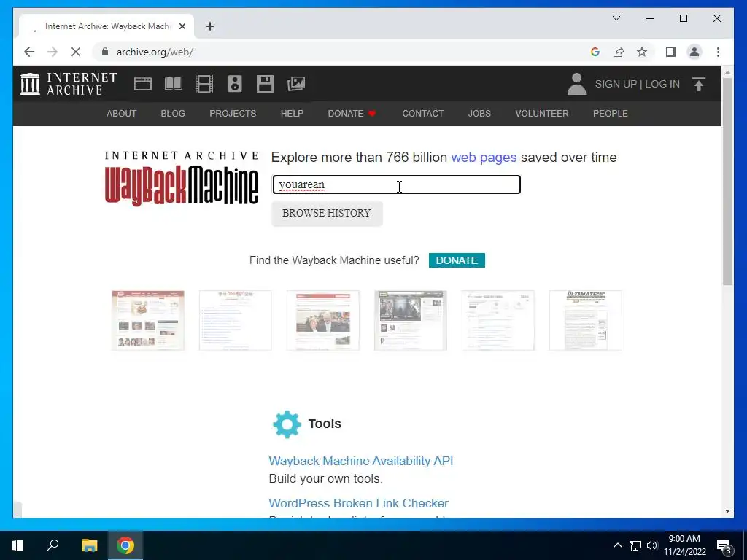Click the Wayback Machine logo
The width and height of the screenshot is (747, 560).
182,178
